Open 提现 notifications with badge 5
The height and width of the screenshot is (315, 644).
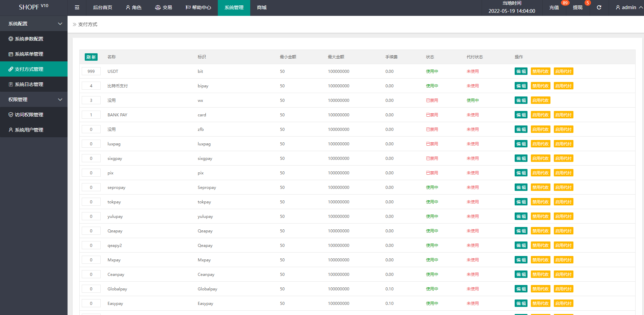[x=577, y=7]
